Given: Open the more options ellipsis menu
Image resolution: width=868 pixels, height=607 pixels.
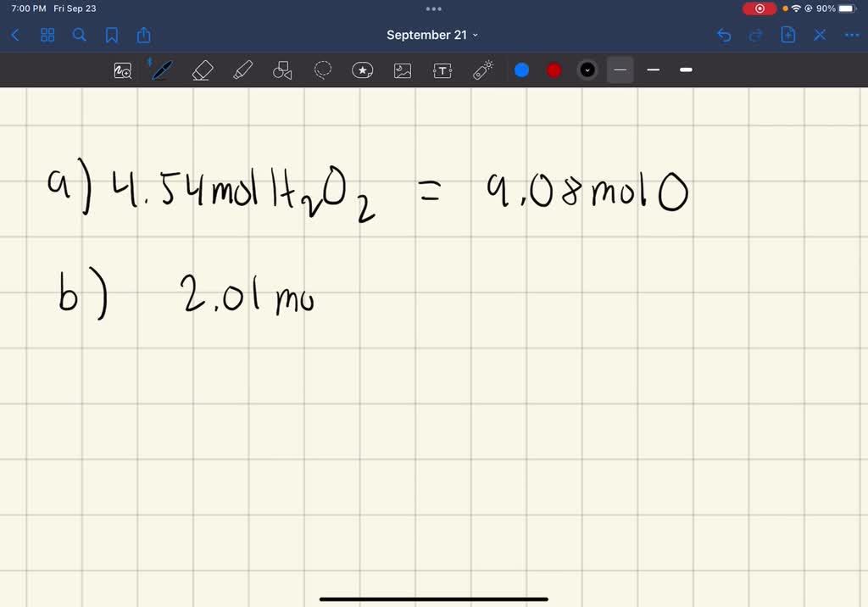Looking at the screenshot, I should (x=852, y=35).
